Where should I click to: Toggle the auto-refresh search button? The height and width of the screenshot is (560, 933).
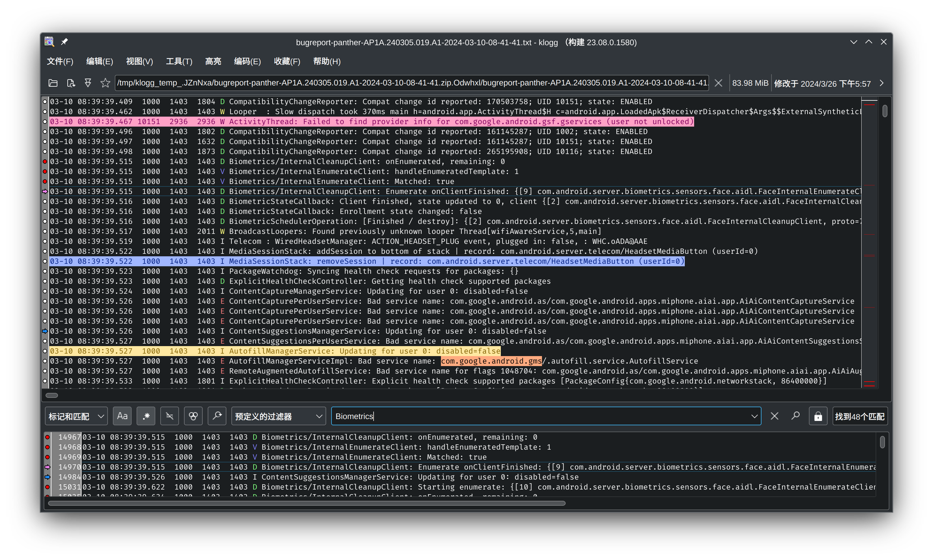point(217,416)
